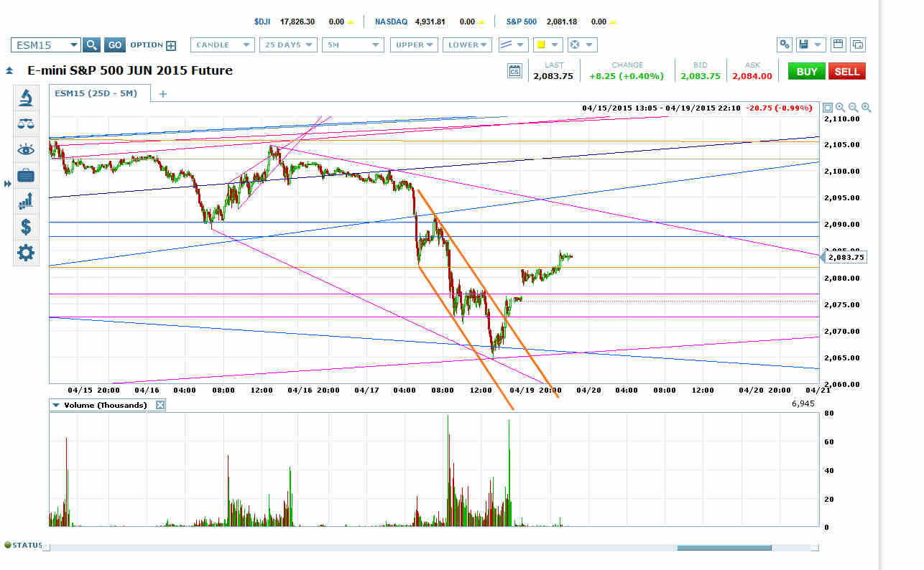The image size is (924, 570).
Task: Click the dollar sign sidebar icon
Action: click(26, 227)
